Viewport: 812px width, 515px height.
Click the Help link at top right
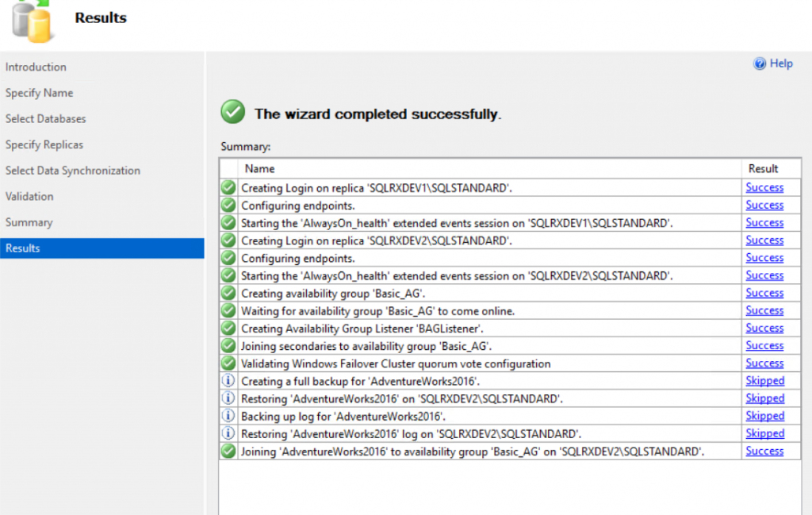(779, 63)
